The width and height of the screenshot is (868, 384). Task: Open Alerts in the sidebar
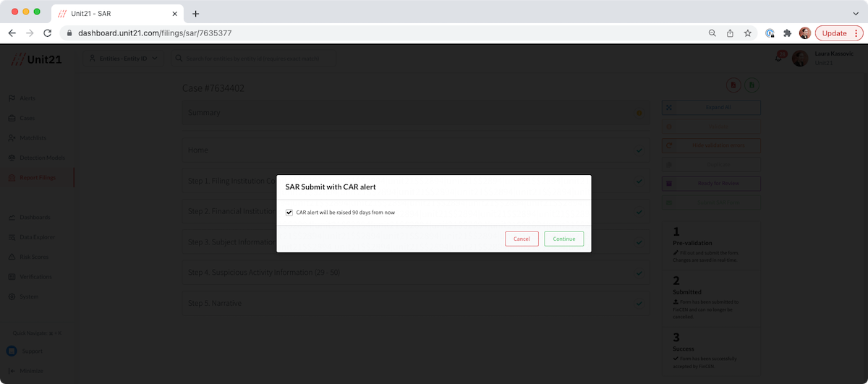point(27,98)
